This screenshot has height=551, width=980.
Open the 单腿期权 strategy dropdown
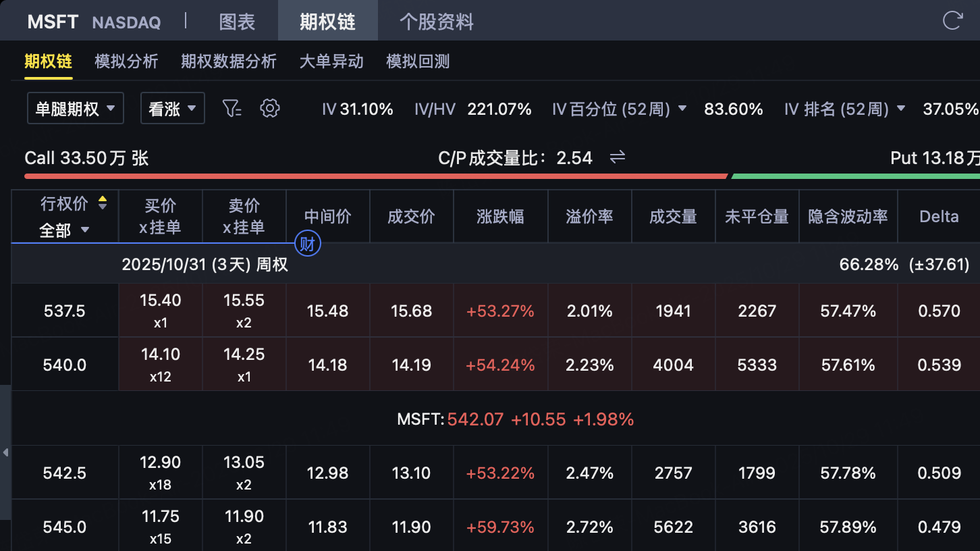point(76,108)
